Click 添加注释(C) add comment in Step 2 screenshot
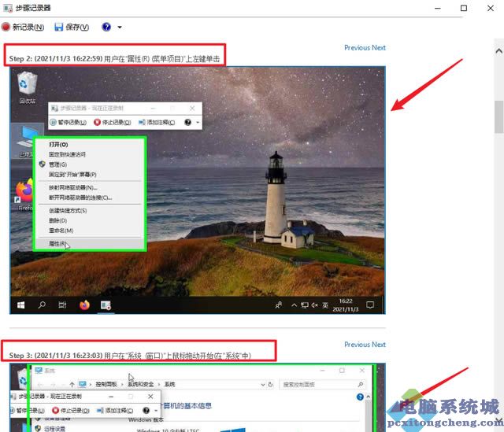 pos(157,123)
